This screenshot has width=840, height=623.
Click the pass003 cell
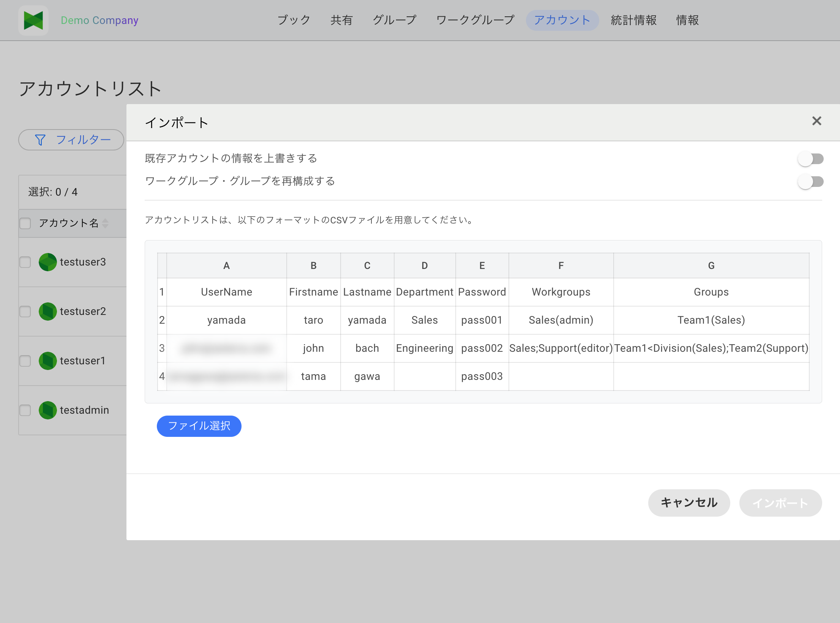tap(482, 376)
